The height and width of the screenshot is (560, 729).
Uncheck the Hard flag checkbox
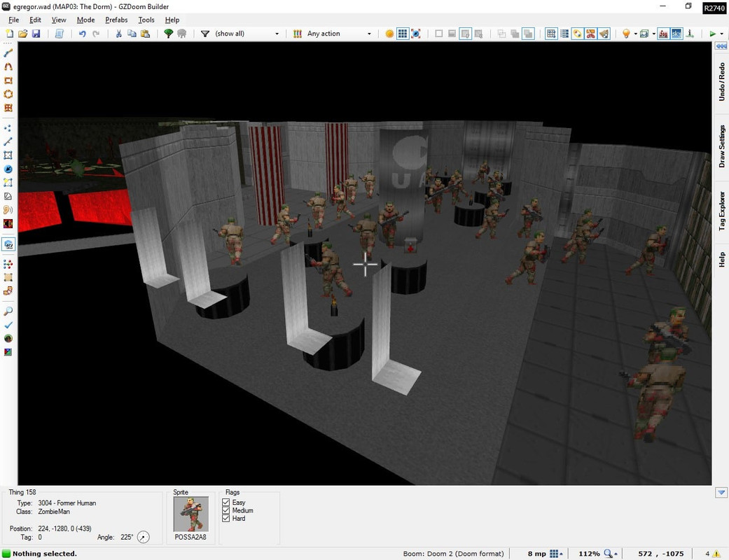click(x=226, y=518)
